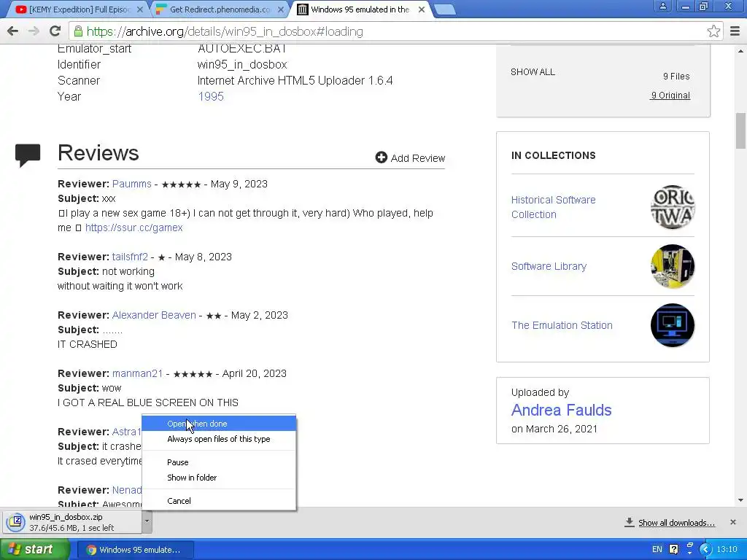
Task: Open Historical Software Collection link
Action: click(x=553, y=207)
